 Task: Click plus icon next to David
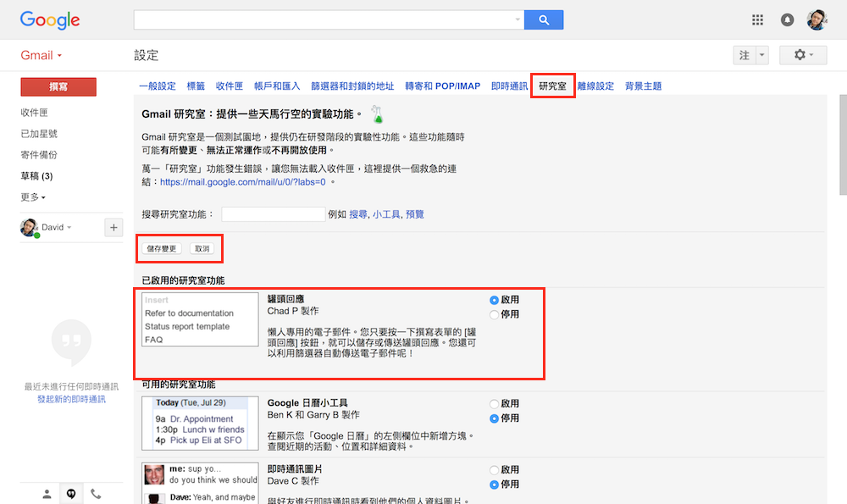[x=113, y=227]
